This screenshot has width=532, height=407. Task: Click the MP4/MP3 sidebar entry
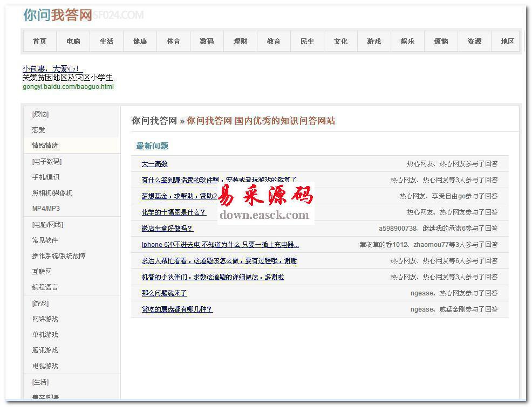click(46, 209)
